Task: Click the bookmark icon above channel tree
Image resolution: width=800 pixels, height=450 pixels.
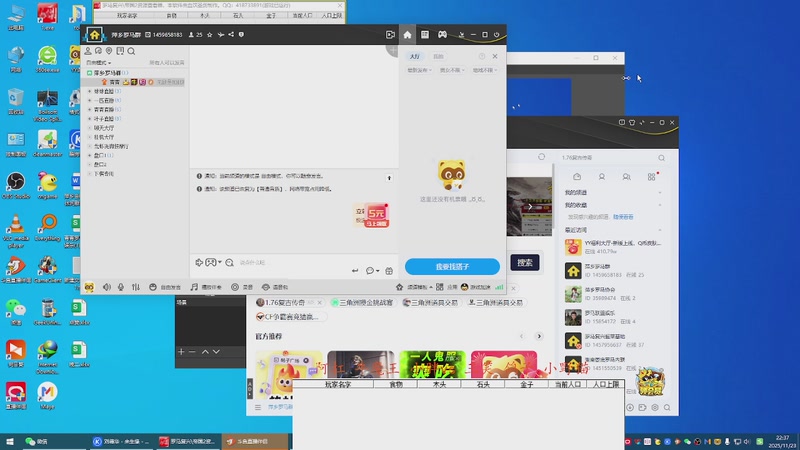Action: click(120, 51)
